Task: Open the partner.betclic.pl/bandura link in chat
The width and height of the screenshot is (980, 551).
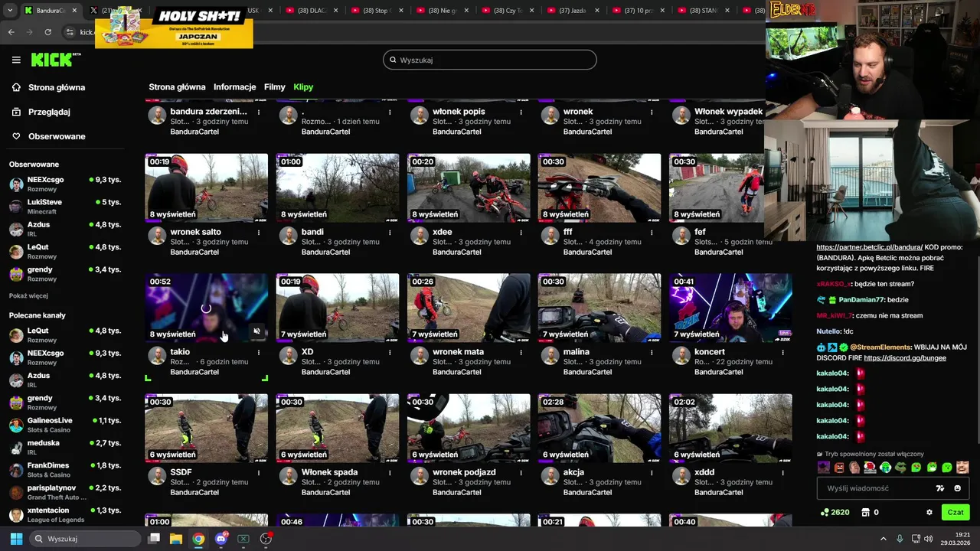Action: click(869, 247)
